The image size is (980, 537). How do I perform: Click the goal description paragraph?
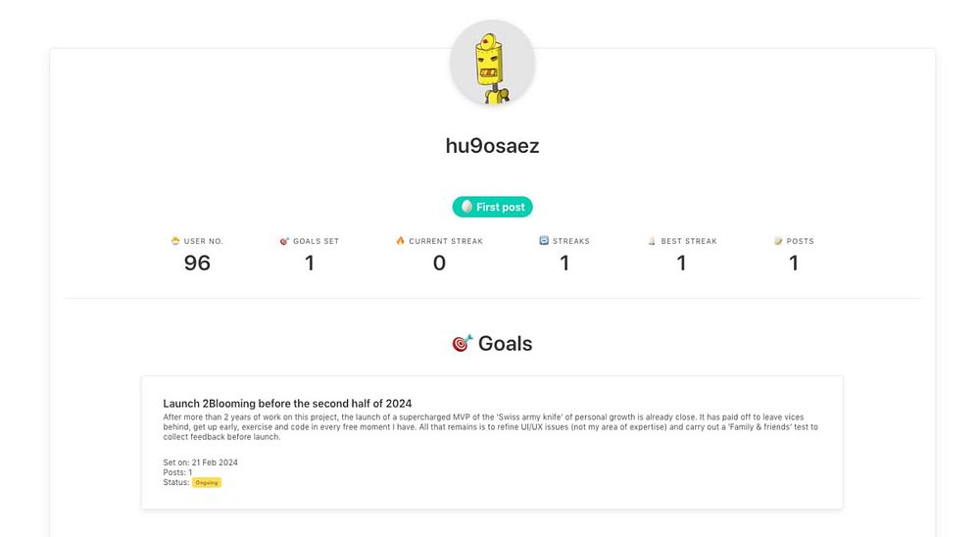pyautogui.click(x=490, y=427)
